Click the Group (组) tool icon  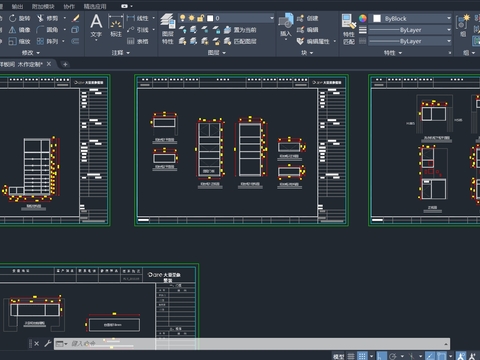tap(463, 25)
